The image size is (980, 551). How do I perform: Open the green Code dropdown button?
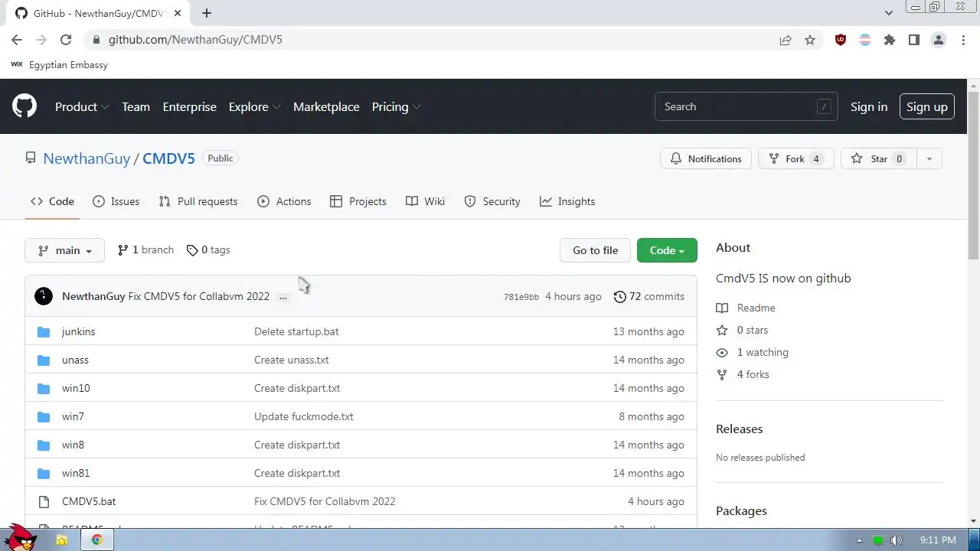click(x=667, y=250)
